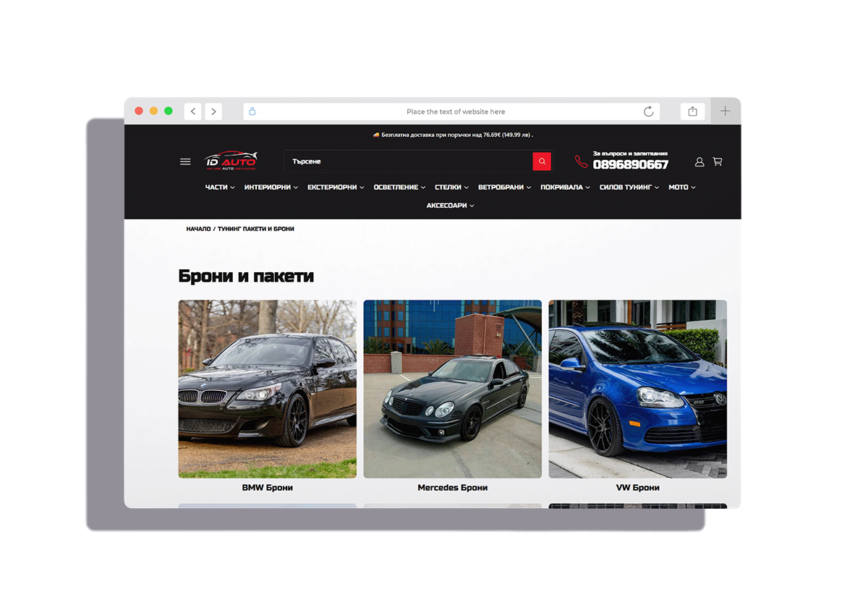The width and height of the screenshot is (868, 608).
Task: Expand the АКСЕСОАРИ dropdown menu
Action: pyautogui.click(x=451, y=206)
